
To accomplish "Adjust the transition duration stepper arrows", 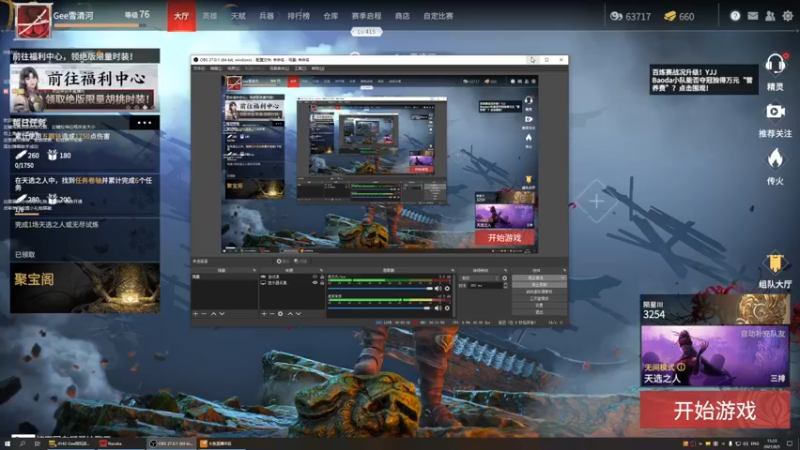I will 505,286.
